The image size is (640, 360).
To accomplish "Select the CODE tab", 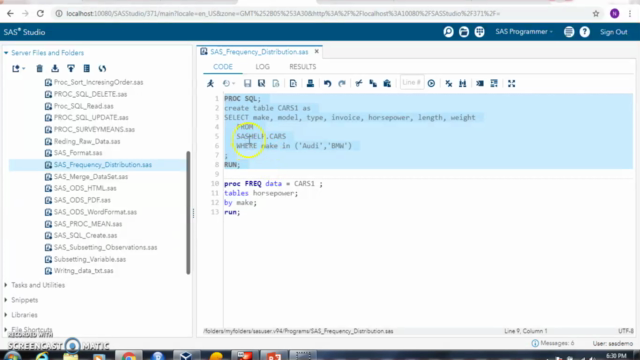I will click(x=223, y=67).
